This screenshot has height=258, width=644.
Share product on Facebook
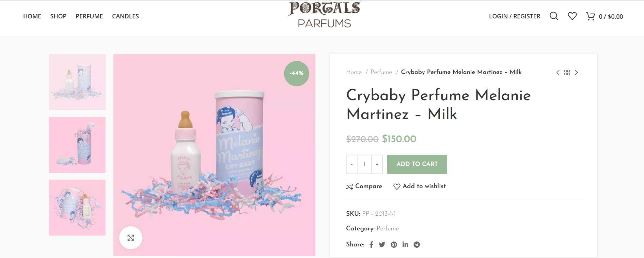371,245
